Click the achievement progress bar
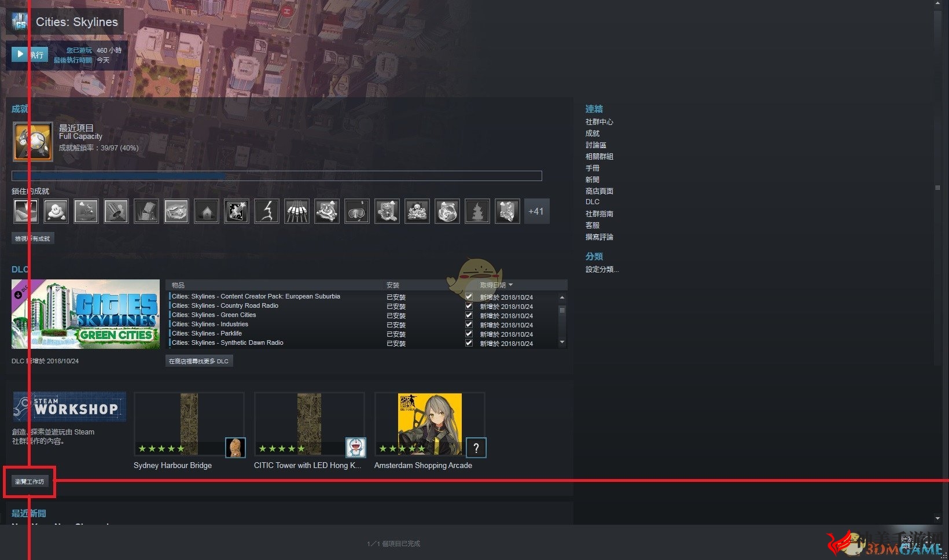 click(x=277, y=176)
